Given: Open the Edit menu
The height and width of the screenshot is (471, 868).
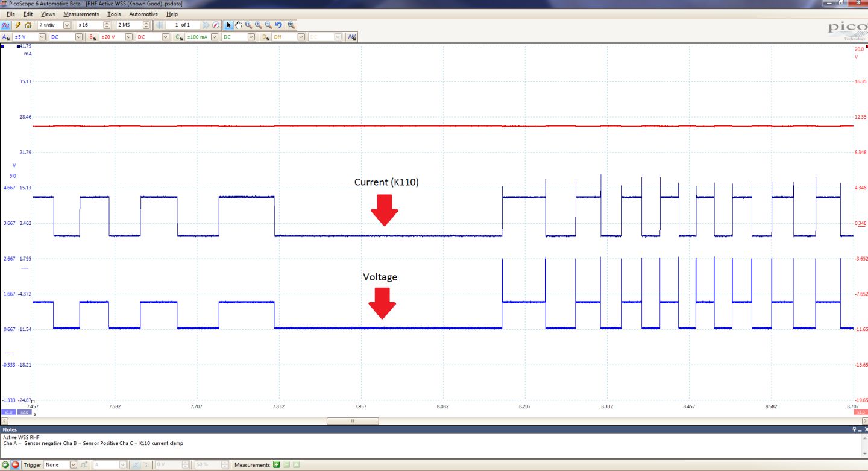Looking at the screenshot, I should tap(28, 14).
